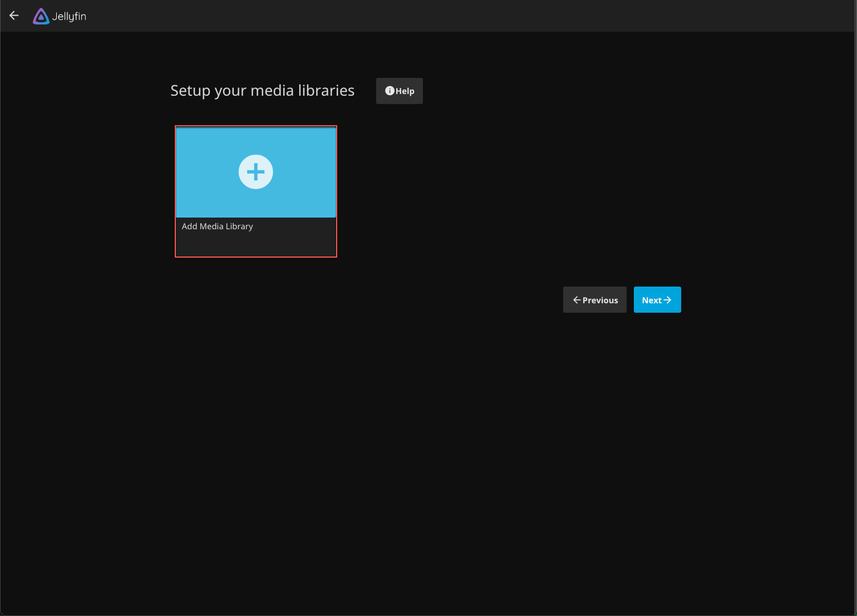
Task: Click the Add Media Library label text
Action: pyautogui.click(x=217, y=226)
